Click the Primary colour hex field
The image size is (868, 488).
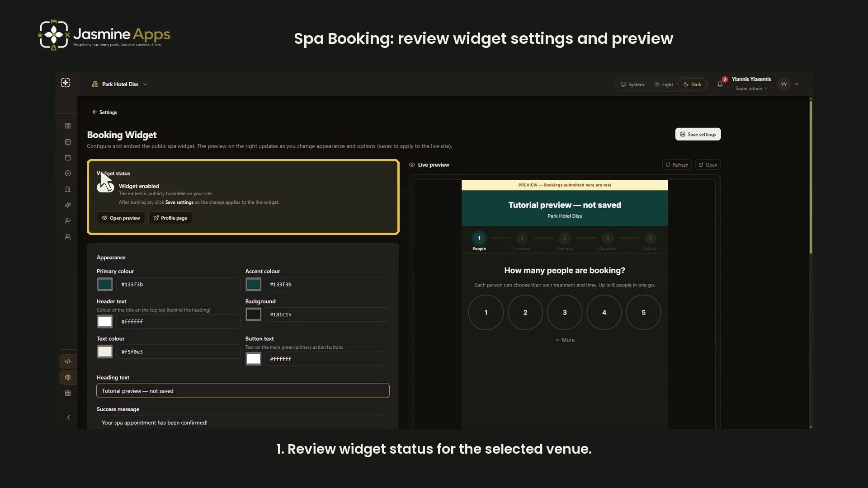pyautogui.click(x=178, y=284)
